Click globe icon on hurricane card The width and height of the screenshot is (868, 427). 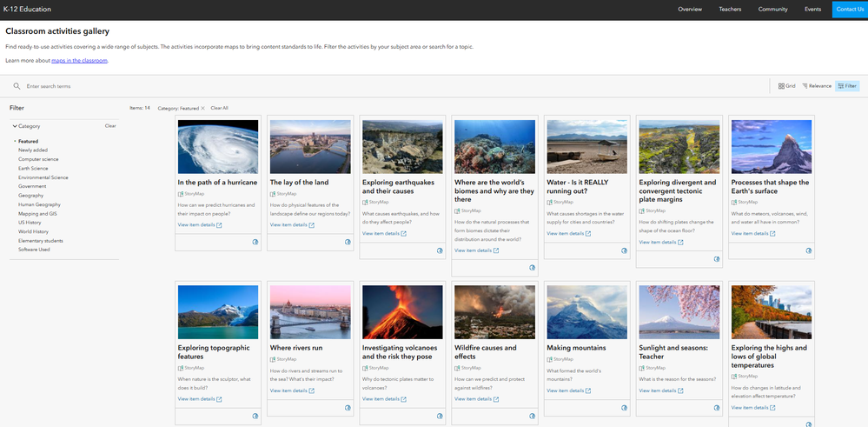coord(255,243)
